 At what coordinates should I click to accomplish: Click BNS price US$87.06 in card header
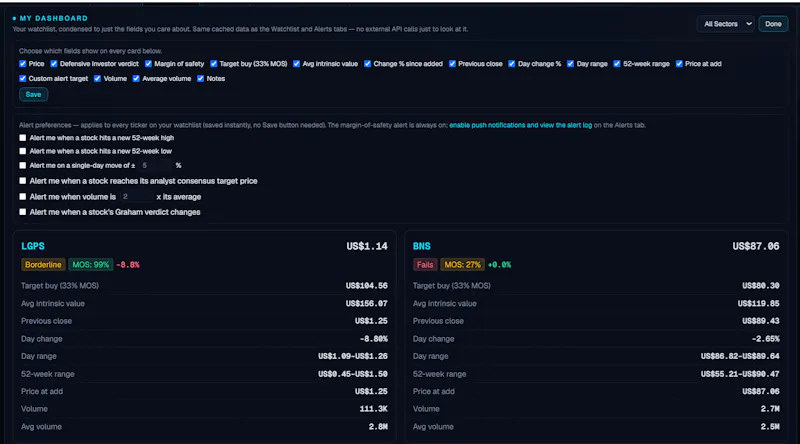[756, 246]
